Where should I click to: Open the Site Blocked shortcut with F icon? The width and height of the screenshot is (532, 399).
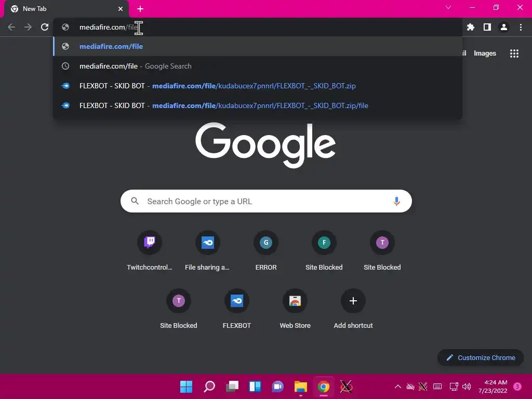pyautogui.click(x=324, y=251)
